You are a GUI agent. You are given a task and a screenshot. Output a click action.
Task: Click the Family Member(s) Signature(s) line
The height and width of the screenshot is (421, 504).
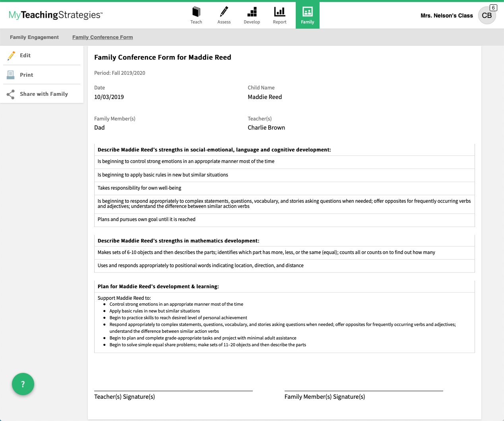point(364,390)
